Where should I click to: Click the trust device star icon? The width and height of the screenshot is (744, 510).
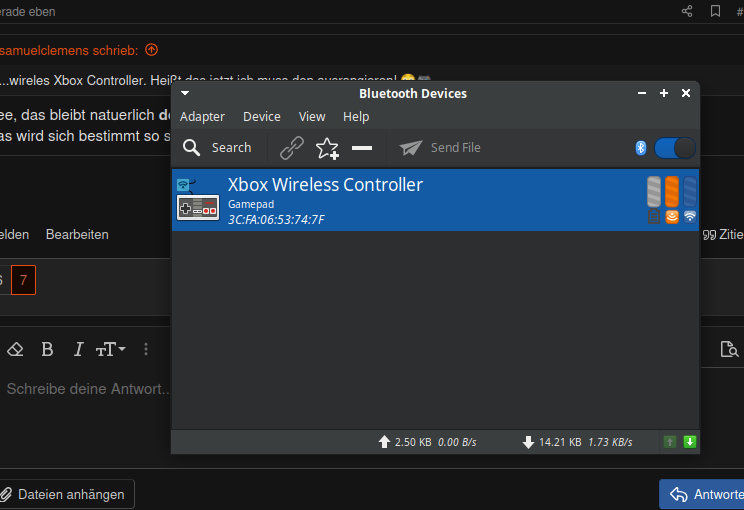[327, 148]
